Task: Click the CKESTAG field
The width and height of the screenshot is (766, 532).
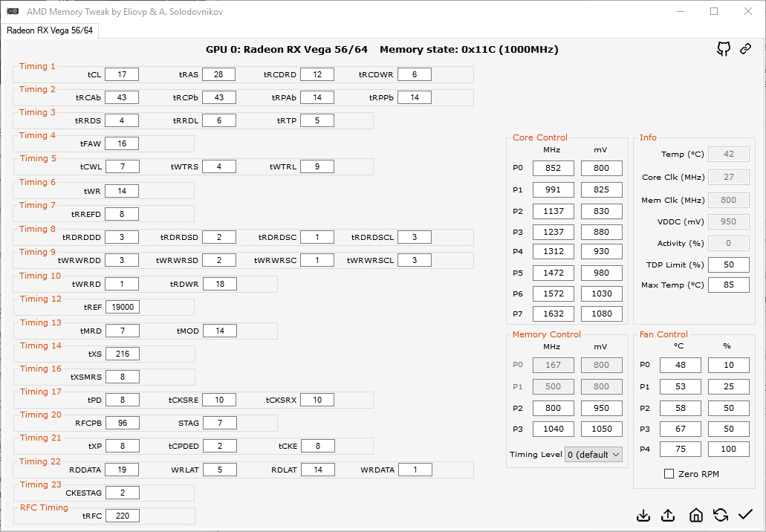Action: [123, 493]
